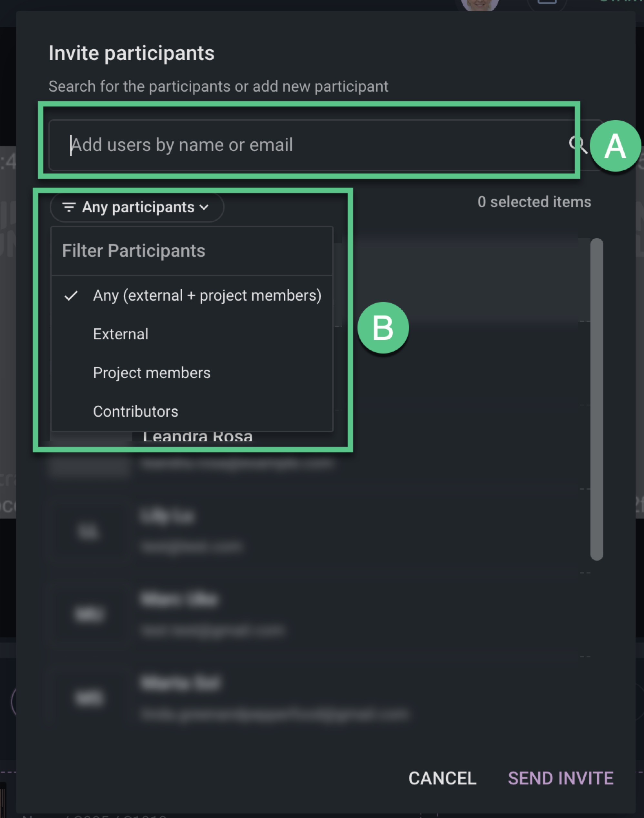Viewport: 644px width, 818px height.
Task: Click the chevron next to Any participants
Action: point(204,207)
